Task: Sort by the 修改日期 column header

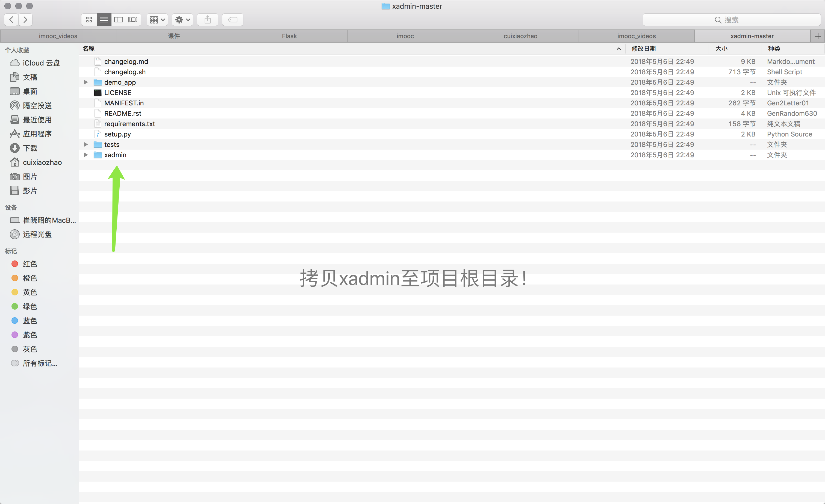Action: tap(643, 49)
